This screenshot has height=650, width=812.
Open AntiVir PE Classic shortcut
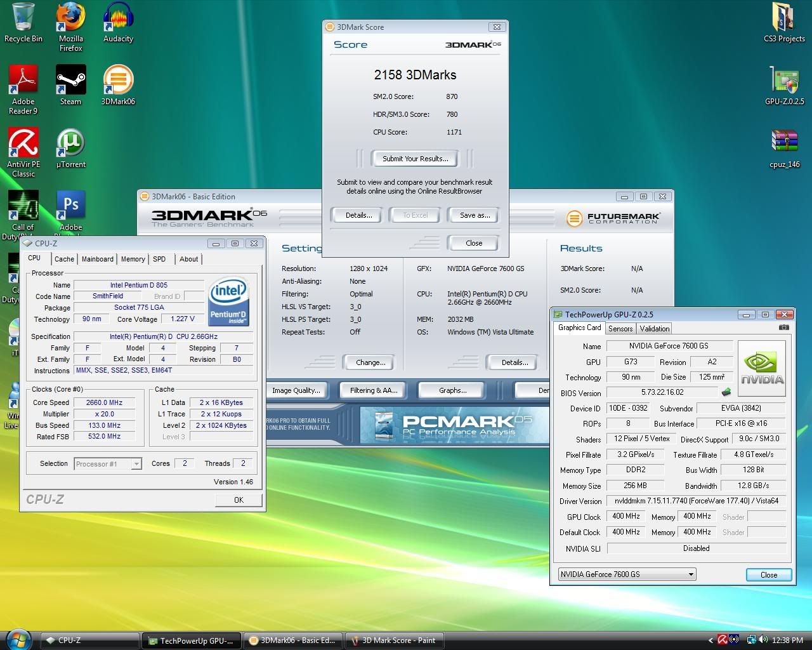point(23,152)
